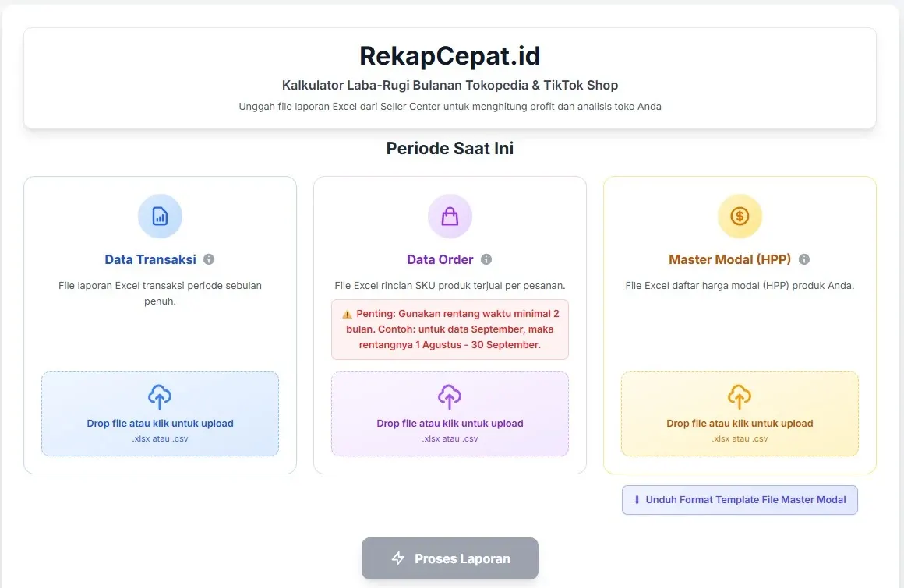This screenshot has height=588, width=904.
Task: Click the upload cloud icon in Master Modal panel
Action: 740,397
